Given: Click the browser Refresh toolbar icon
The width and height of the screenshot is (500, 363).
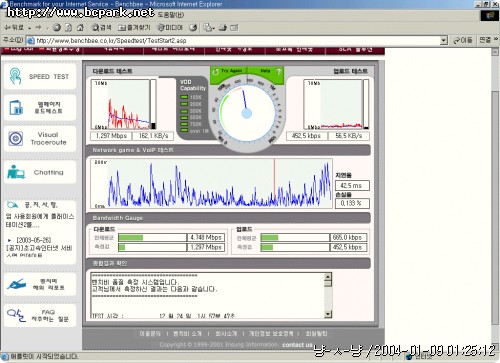Looking at the screenshot, I should click(x=68, y=28).
